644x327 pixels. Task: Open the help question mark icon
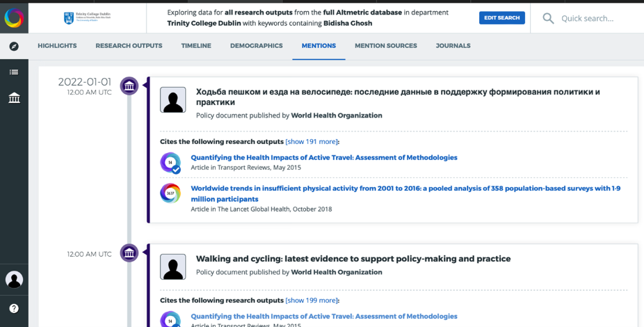14,308
